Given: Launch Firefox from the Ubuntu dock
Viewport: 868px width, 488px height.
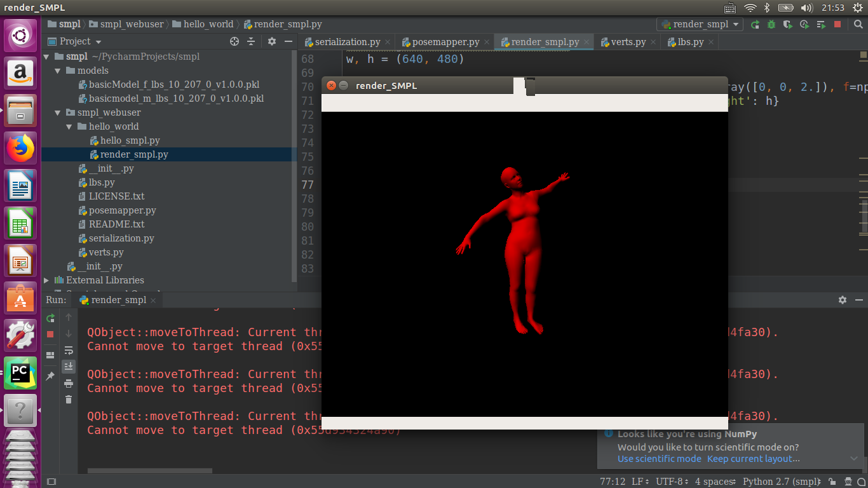Looking at the screenshot, I should pyautogui.click(x=20, y=148).
